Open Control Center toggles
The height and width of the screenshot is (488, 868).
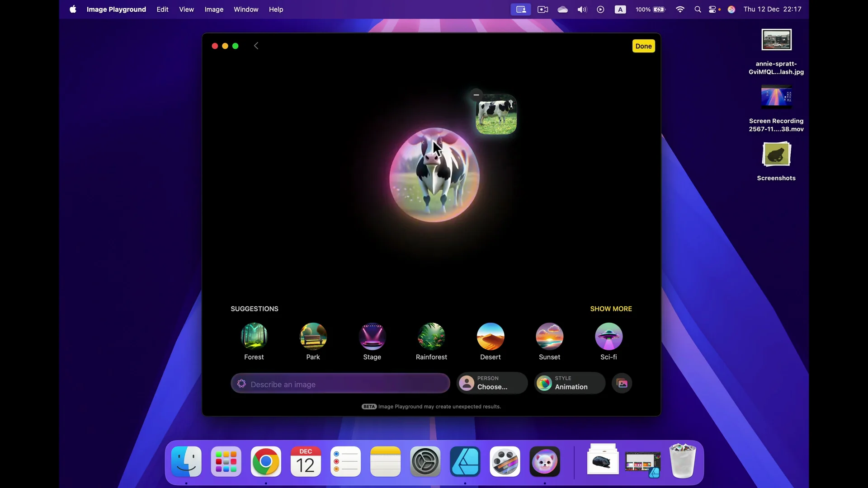[x=713, y=9]
